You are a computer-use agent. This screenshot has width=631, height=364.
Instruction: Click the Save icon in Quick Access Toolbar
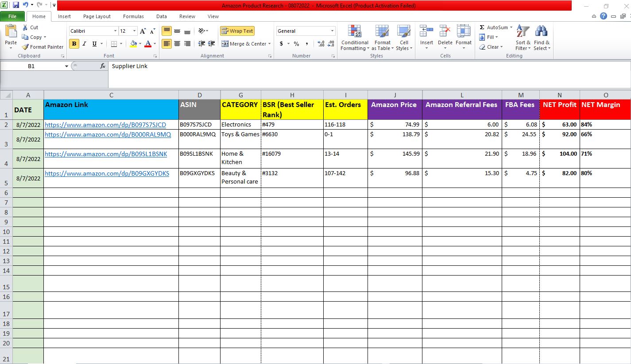[16, 5]
